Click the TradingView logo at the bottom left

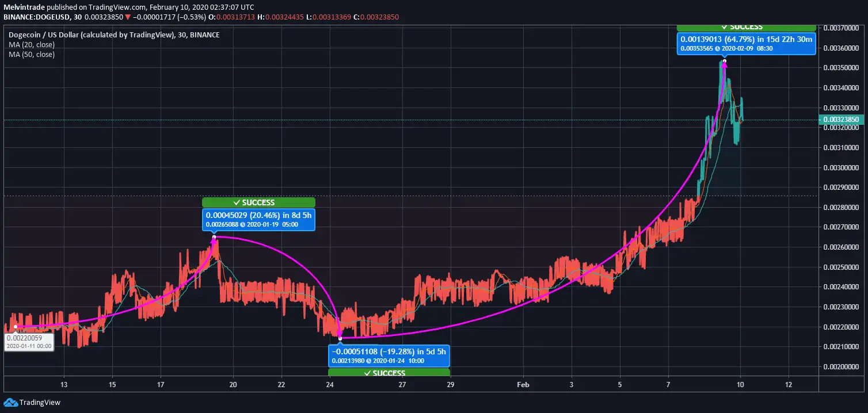click(x=32, y=403)
